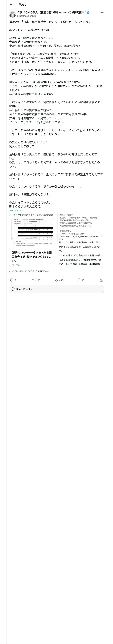This screenshot has height=644, width=113.
Task: Click the author's profile avatar
Action: click(13, 14)
